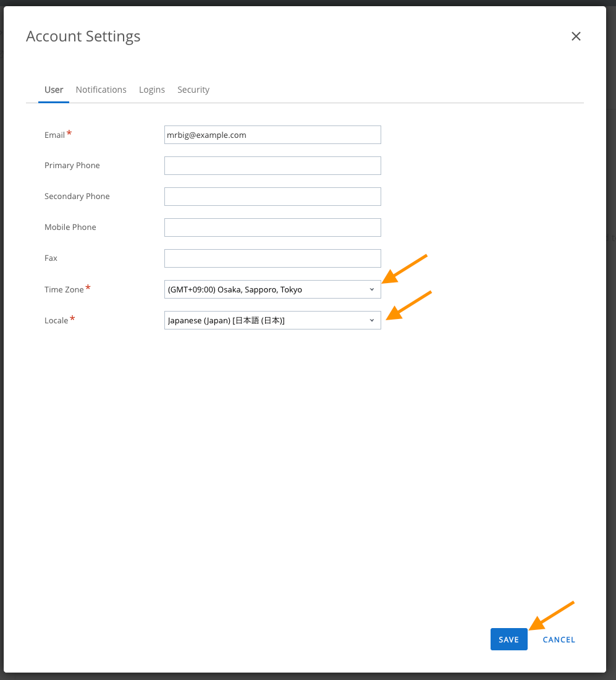
Task: Click the Secondary Phone label
Action: pyautogui.click(x=77, y=196)
